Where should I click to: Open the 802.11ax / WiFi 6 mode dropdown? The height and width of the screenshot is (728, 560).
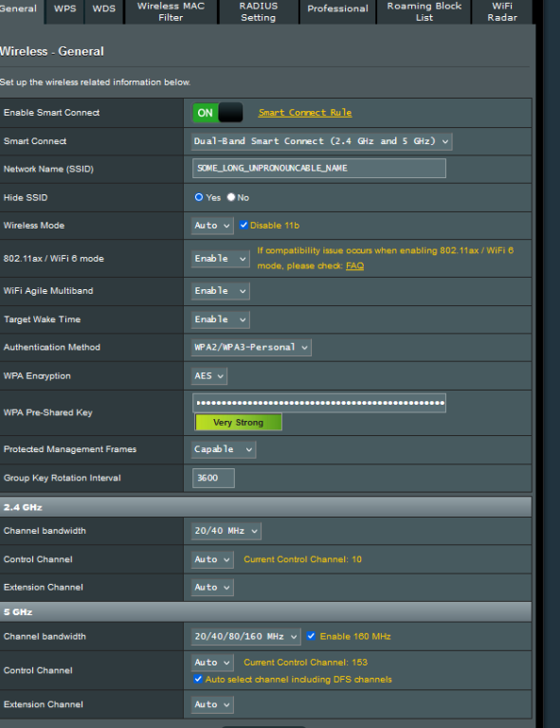tap(221, 259)
